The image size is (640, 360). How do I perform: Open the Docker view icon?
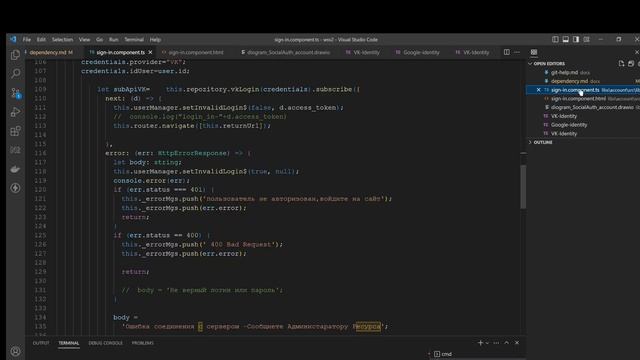coord(15,169)
